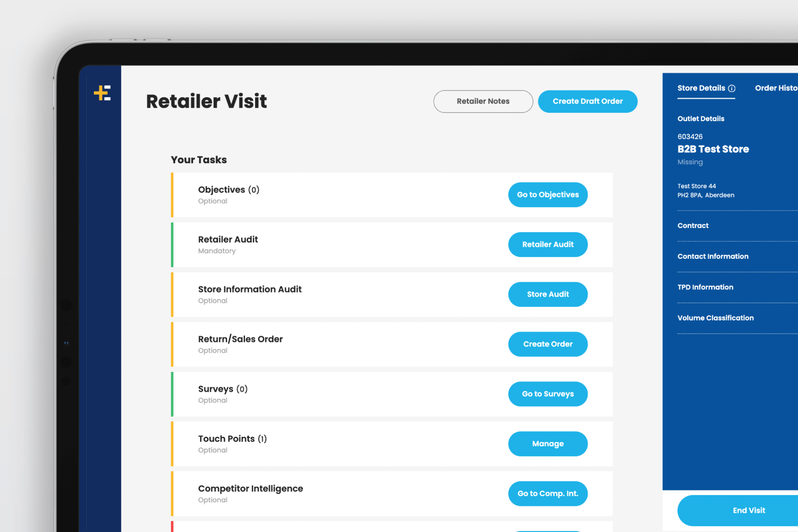This screenshot has height=532, width=798.
Task: Click the Your Tasks heading
Action: pos(199,160)
